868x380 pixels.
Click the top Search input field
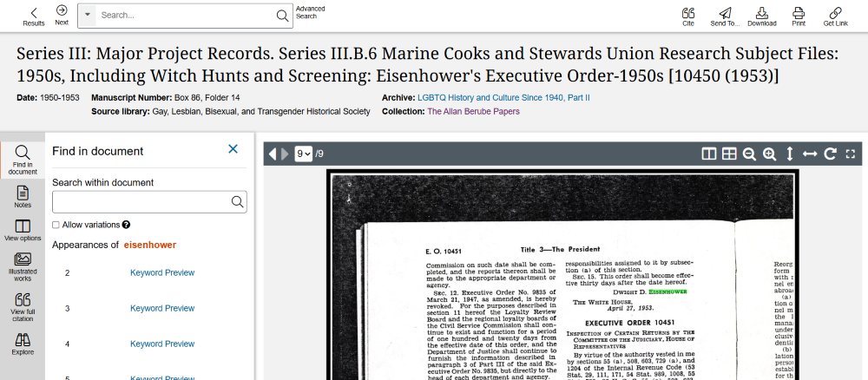pos(185,16)
